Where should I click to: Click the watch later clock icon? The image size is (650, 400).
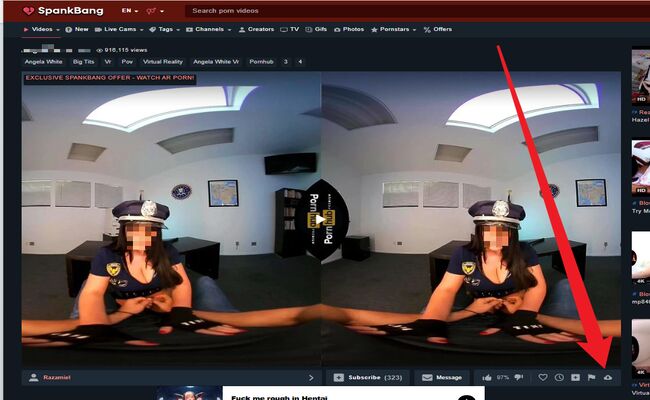(x=559, y=377)
